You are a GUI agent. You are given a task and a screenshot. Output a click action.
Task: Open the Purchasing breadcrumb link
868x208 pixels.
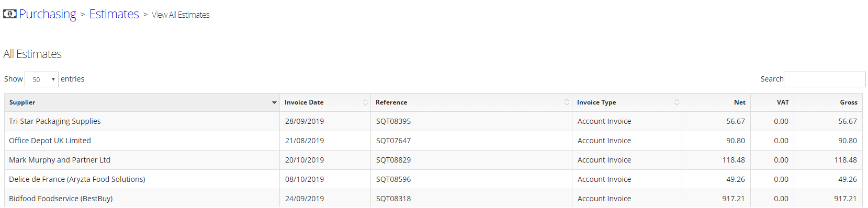[x=48, y=14]
